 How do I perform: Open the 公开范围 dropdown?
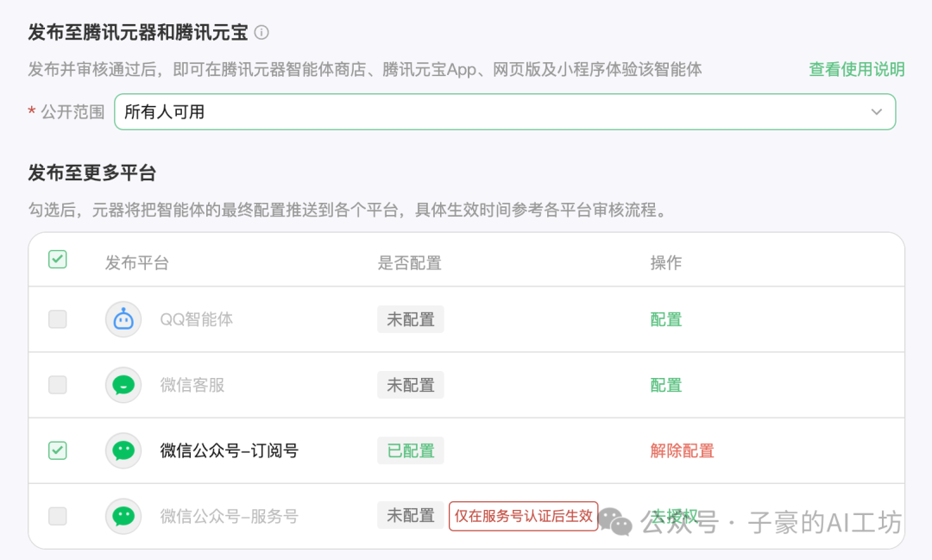pos(505,111)
